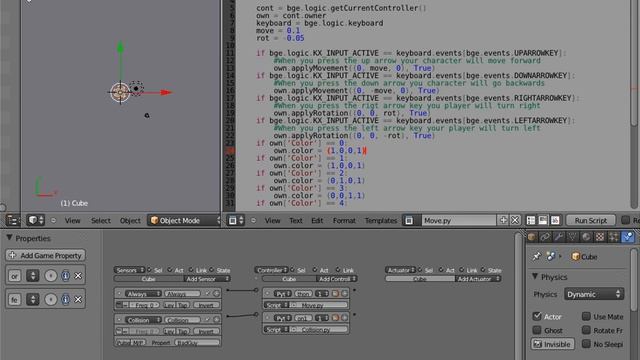Open the Object properties tab cube icon
This screenshot has height=360, width=640.
(x=532, y=237)
